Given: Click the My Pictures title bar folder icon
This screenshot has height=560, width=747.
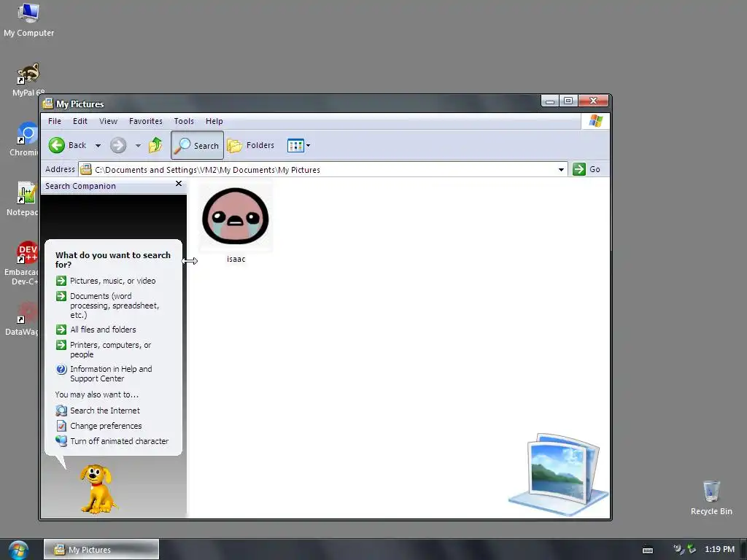Looking at the screenshot, I should tap(47, 104).
